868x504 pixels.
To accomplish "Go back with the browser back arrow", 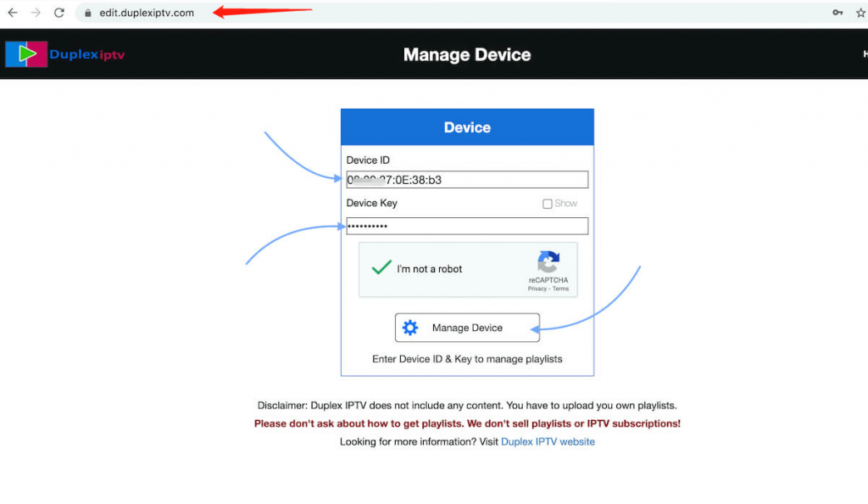I will coord(13,12).
